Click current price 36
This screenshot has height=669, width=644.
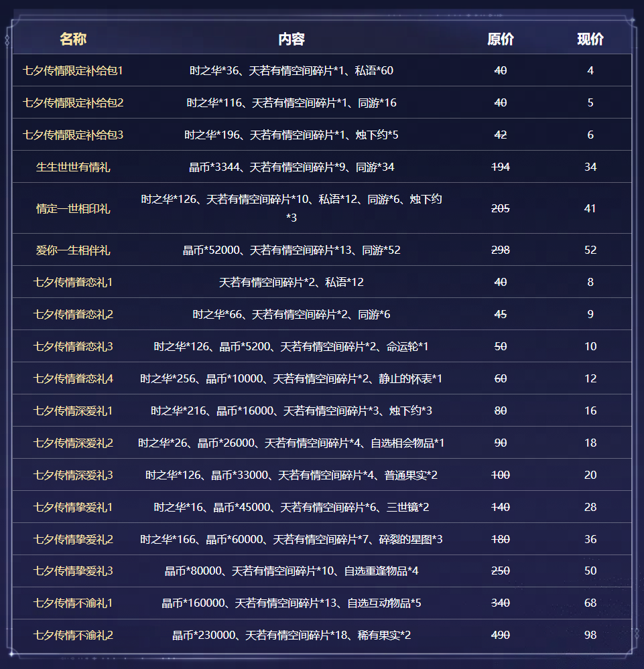(590, 539)
